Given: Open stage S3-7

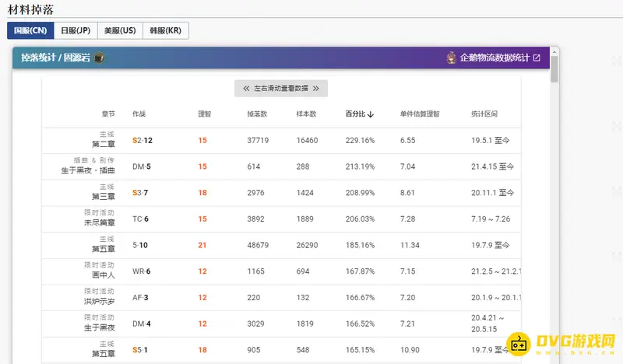Looking at the screenshot, I should (x=140, y=193).
